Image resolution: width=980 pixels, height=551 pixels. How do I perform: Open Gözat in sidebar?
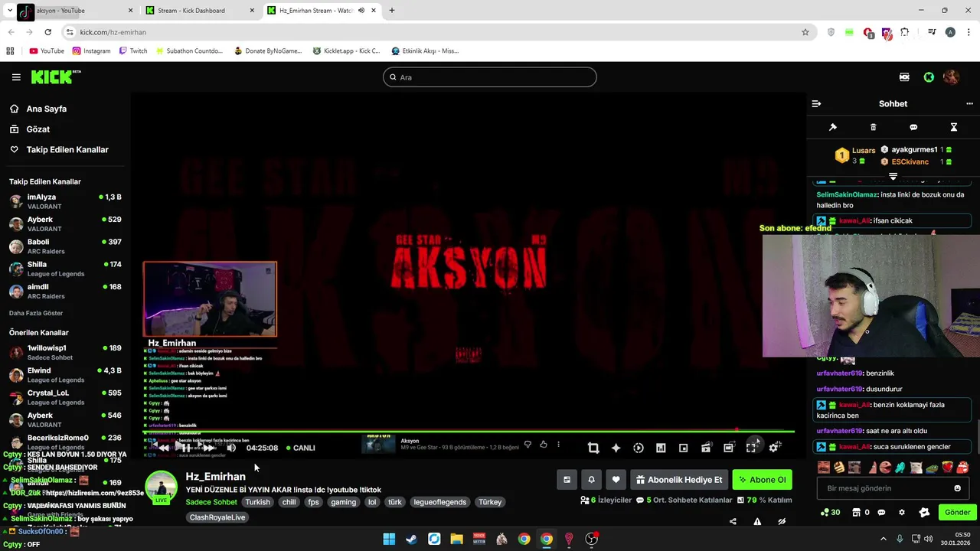[38, 129]
